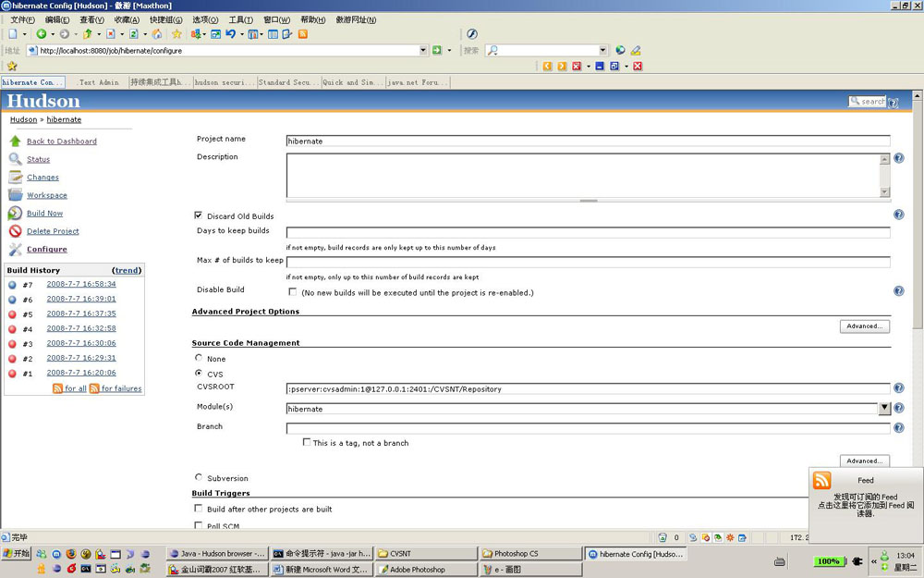
Task: Open the help icon for Module(s)
Action: point(899,408)
